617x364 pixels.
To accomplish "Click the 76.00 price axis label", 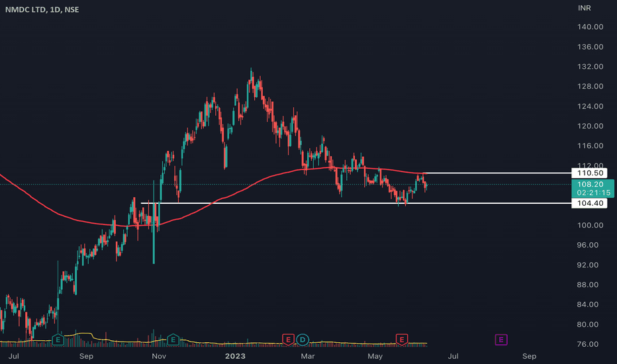I will click(588, 344).
